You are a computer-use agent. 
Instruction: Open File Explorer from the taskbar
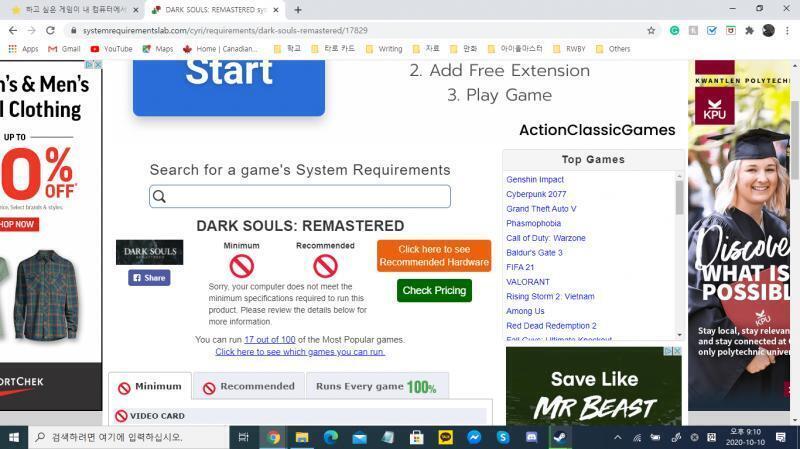[x=302, y=437]
